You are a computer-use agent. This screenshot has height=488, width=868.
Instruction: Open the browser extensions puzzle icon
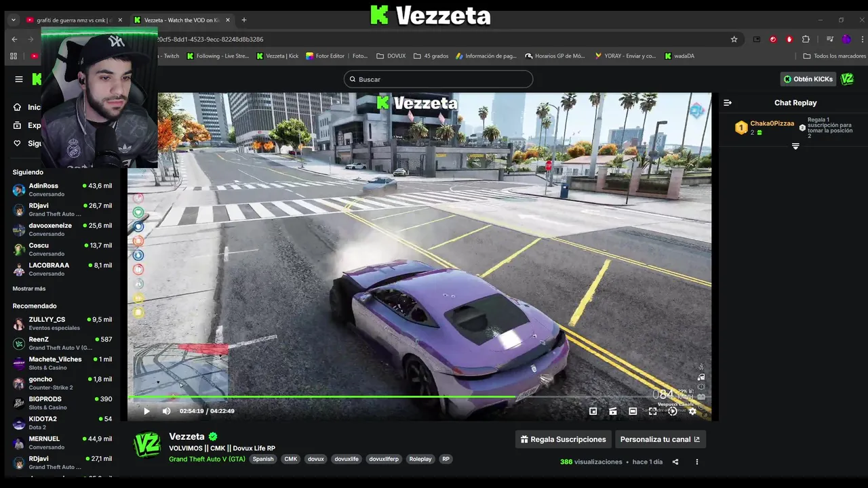(806, 39)
